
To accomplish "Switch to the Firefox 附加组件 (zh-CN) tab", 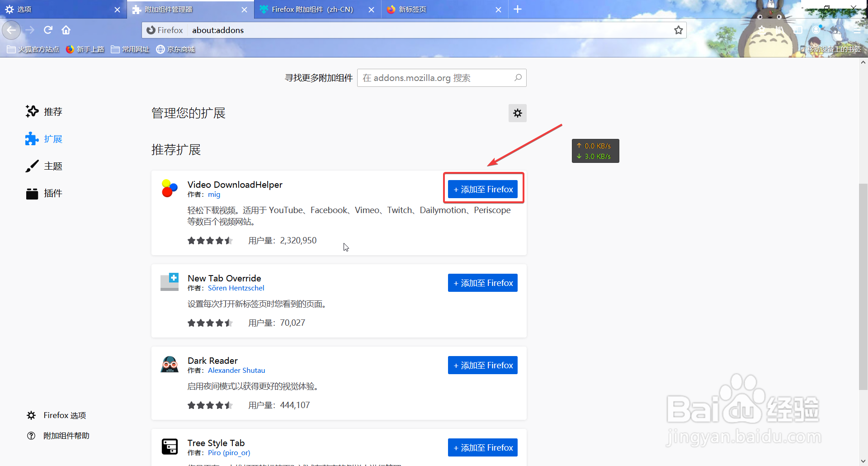I will [x=312, y=9].
